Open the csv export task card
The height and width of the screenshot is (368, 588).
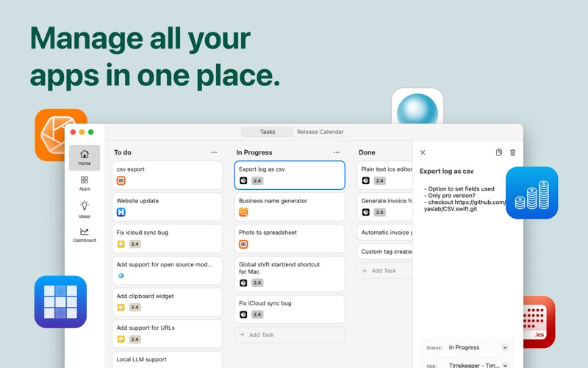coord(168,175)
